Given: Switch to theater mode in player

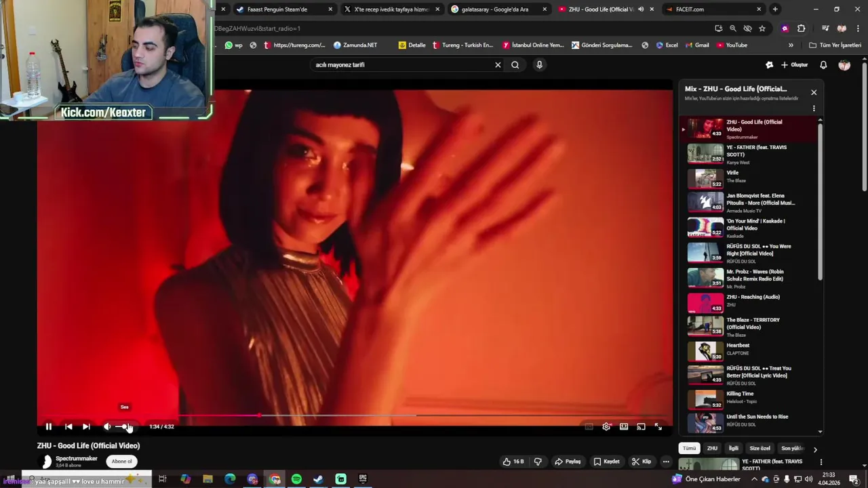Looking at the screenshot, I should point(624,426).
